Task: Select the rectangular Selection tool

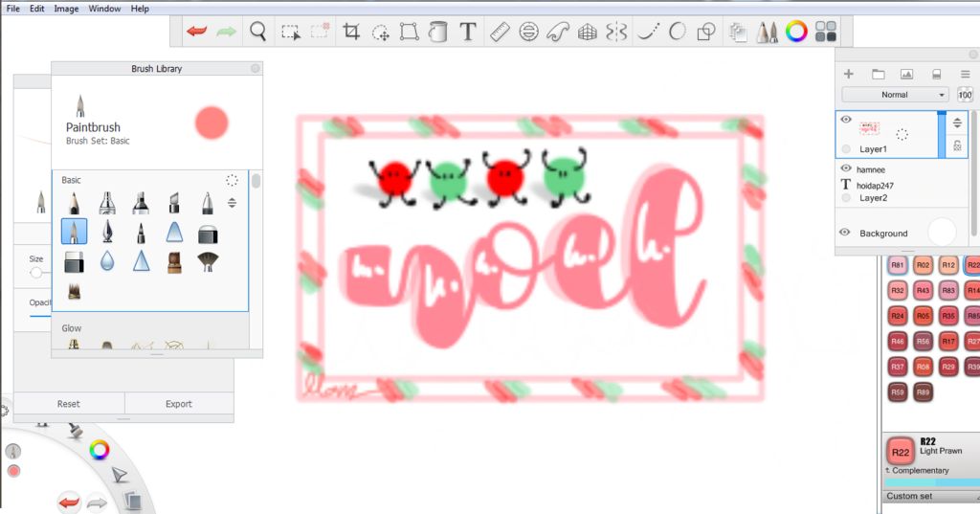Action: [291, 32]
